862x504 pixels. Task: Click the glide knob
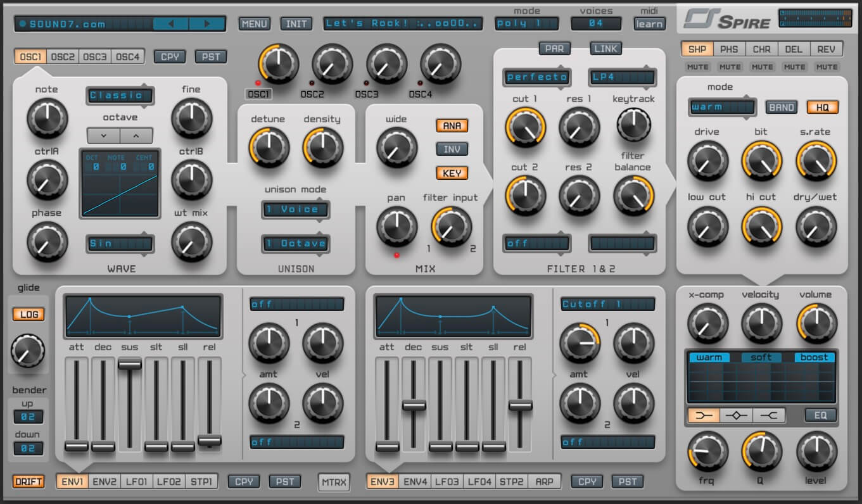29,351
